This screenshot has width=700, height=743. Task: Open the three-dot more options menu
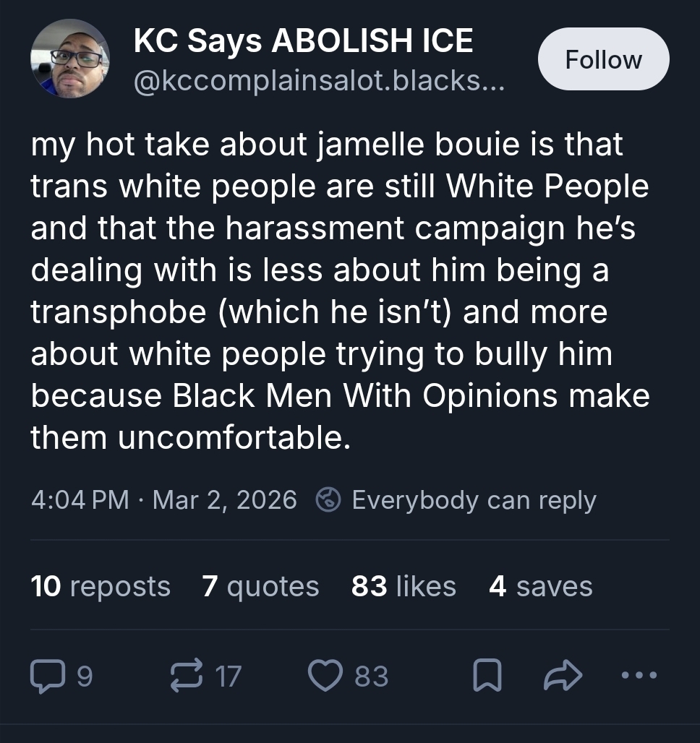click(640, 677)
